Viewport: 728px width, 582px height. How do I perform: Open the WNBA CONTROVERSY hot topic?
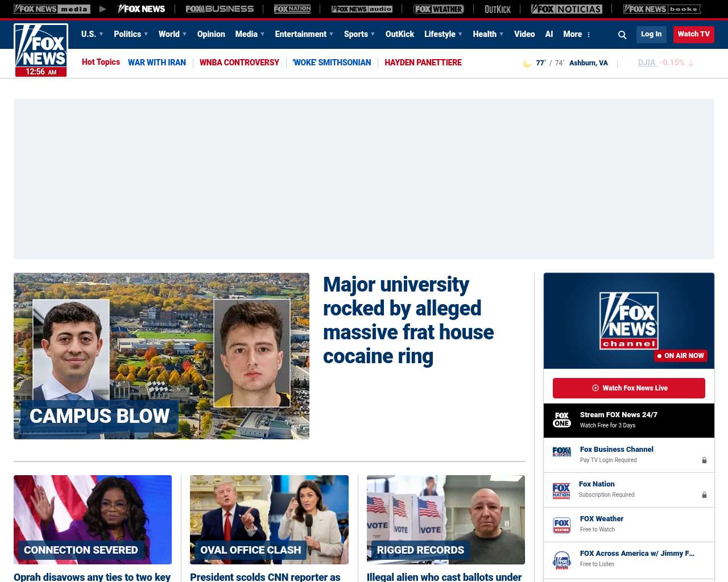239,63
